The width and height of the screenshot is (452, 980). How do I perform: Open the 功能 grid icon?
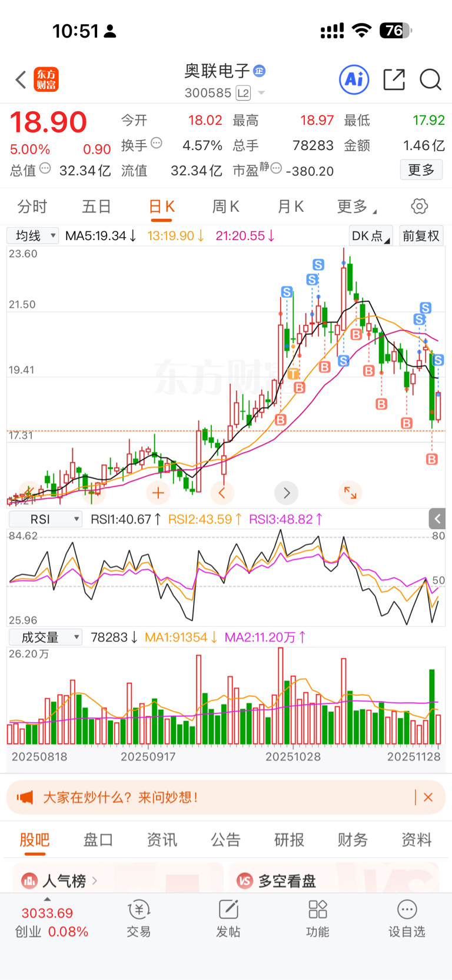318,910
